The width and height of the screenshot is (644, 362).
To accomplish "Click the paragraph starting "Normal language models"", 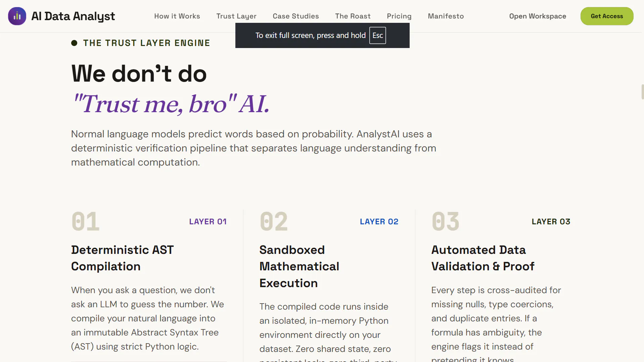I will point(254,148).
